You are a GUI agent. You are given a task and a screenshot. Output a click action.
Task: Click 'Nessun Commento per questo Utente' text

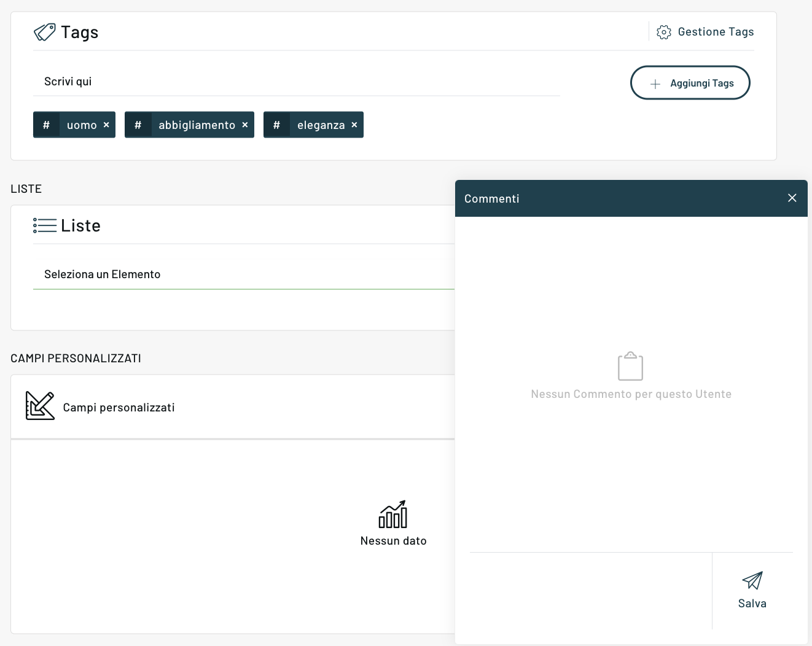(x=631, y=394)
